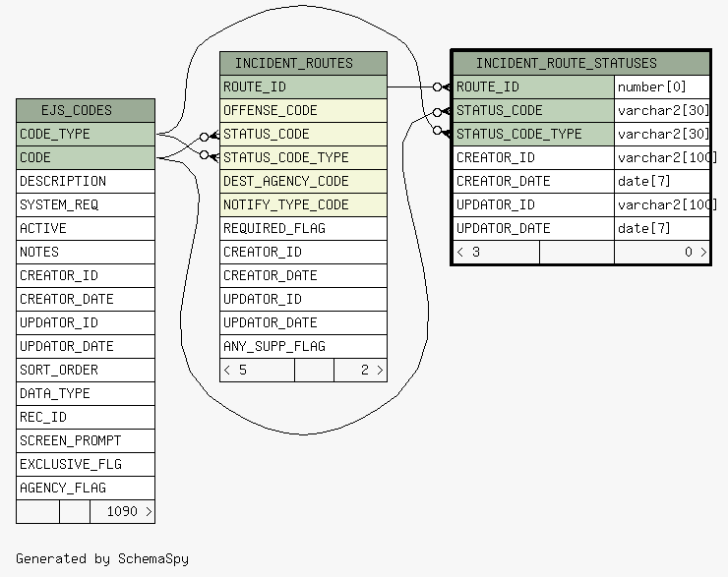Screen dimensions: 728x577
Task: Click the CODE_TYPE column in EJS_CODES
Action: [x=86, y=134]
